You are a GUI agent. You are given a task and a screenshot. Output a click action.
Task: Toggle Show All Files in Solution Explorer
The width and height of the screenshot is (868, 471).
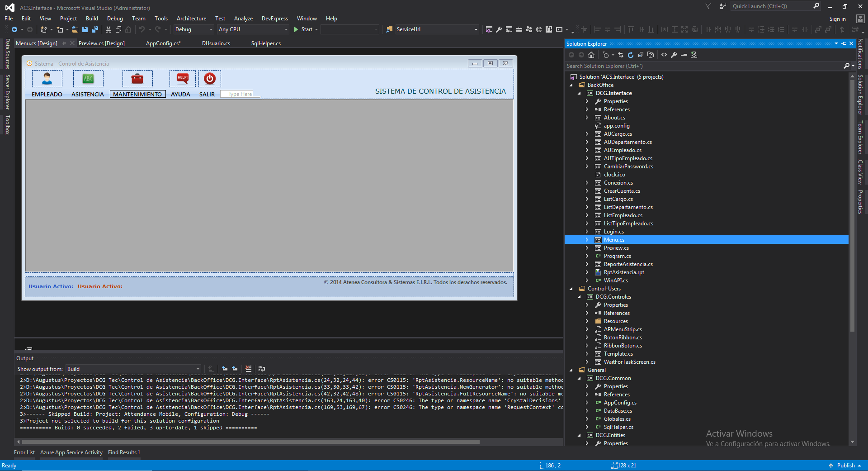tap(651, 55)
